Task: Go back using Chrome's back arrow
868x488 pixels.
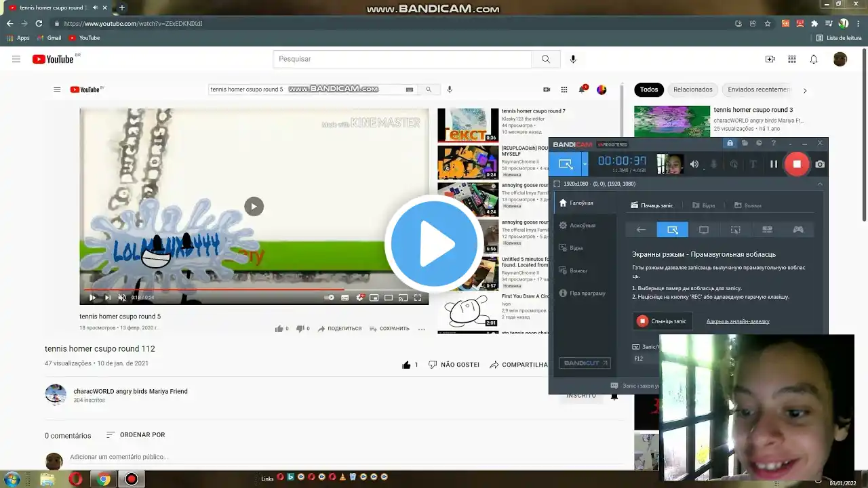Action: 9,23
